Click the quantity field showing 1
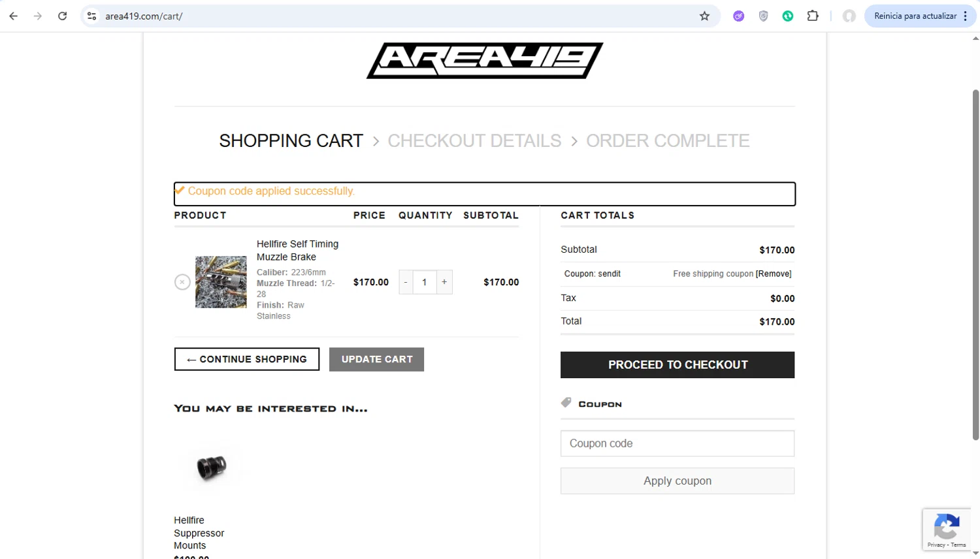The width and height of the screenshot is (980, 559). 425,282
